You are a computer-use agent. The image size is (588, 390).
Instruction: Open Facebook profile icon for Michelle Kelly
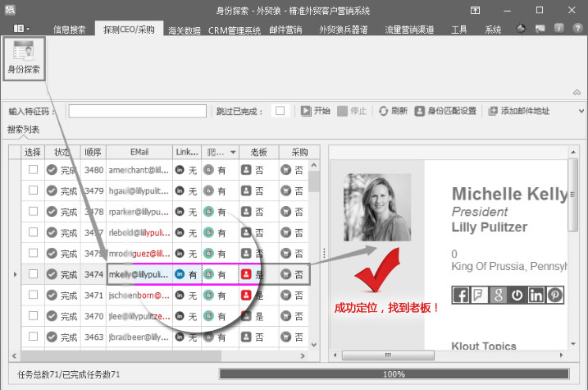coord(461,295)
